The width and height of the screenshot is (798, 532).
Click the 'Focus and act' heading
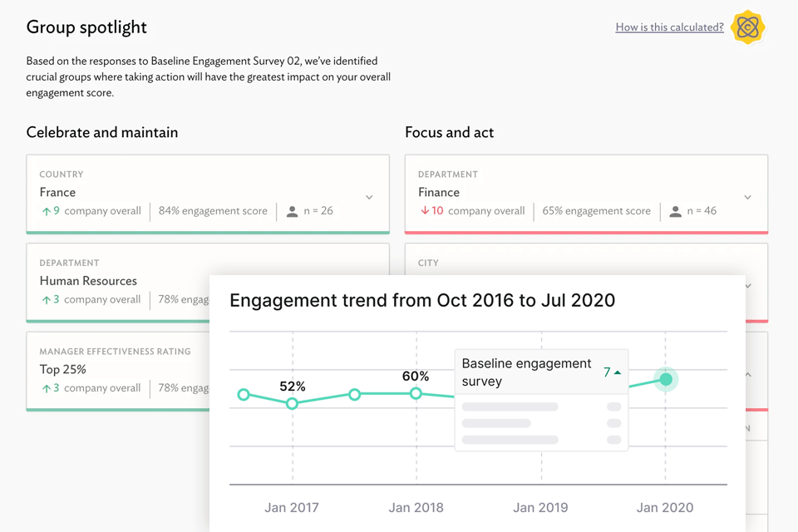coord(450,132)
